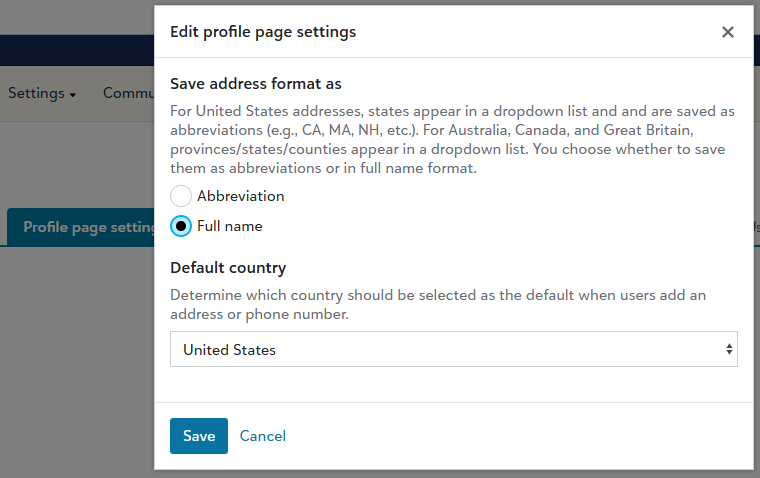Click the default country description text
The image size is (760, 478).
coord(438,304)
